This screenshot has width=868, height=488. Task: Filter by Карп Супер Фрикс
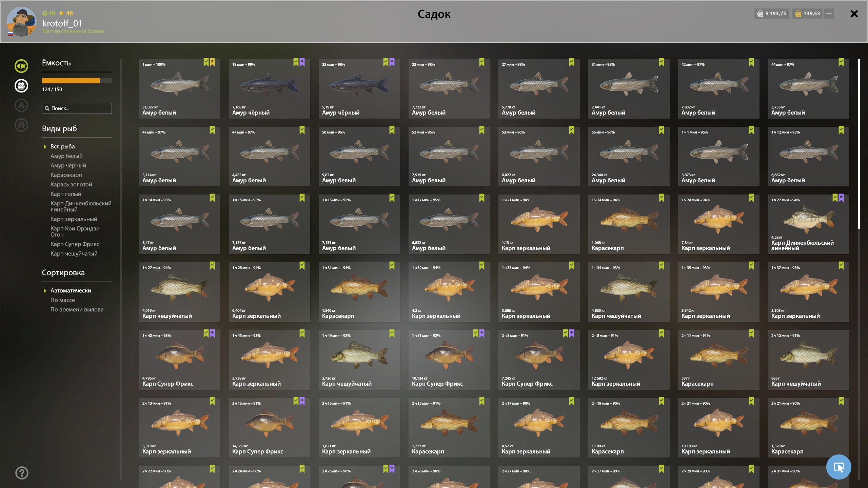75,244
